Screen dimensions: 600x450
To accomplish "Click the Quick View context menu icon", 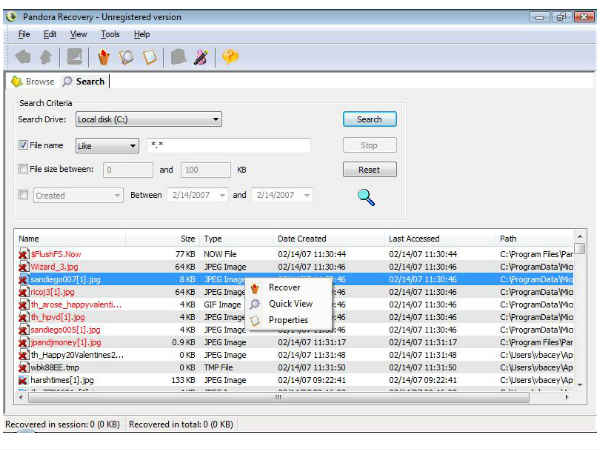I will (x=255, y=304).
